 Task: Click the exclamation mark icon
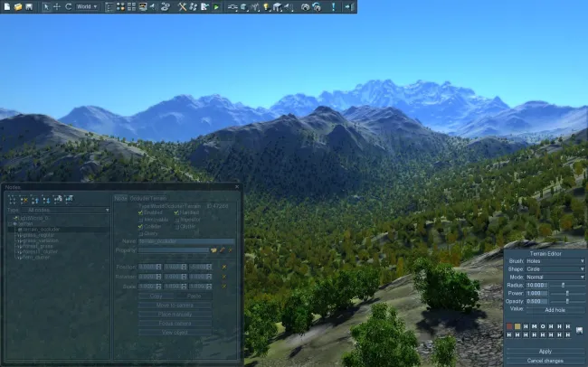333,6
